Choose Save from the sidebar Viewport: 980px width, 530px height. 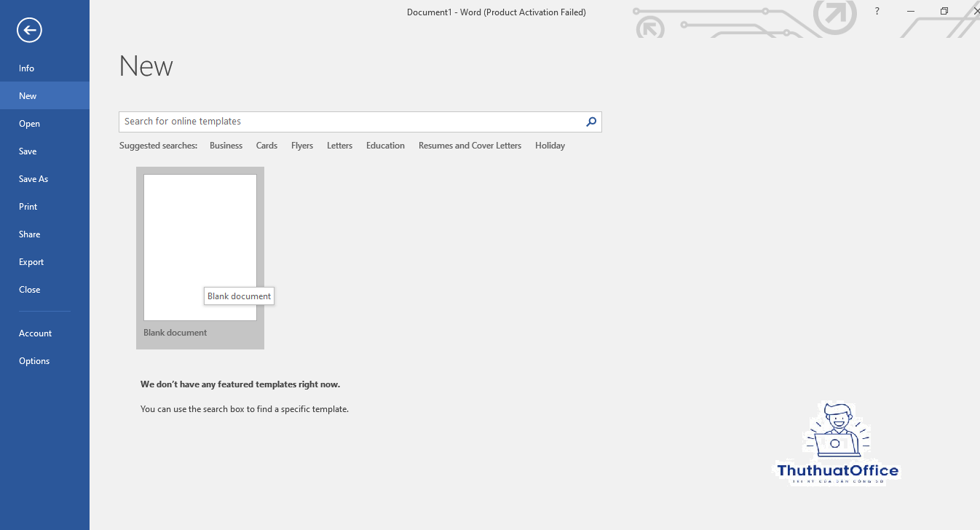point(44,151)
